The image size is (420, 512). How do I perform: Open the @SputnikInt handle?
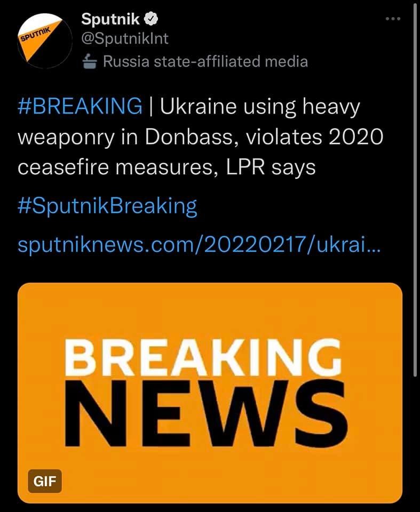click(x=125, y=39)
